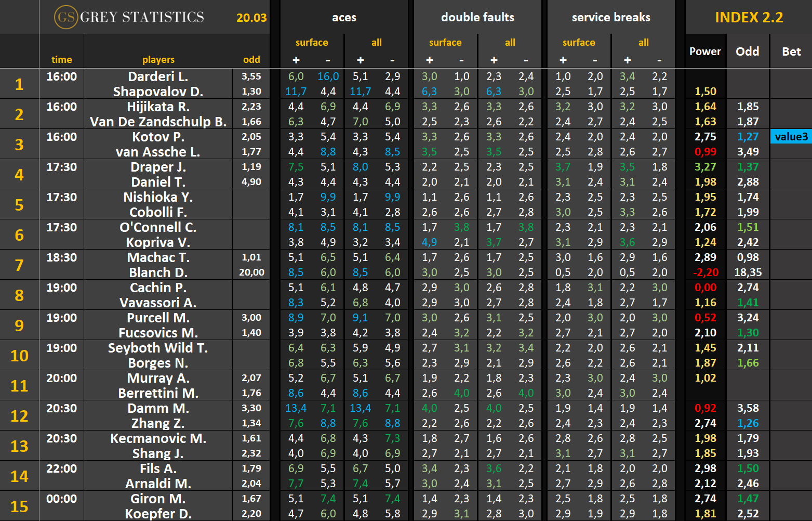The image size is (812, 521).
Task: Select player Van De Zandschulp B.
Action: (158, 122)
